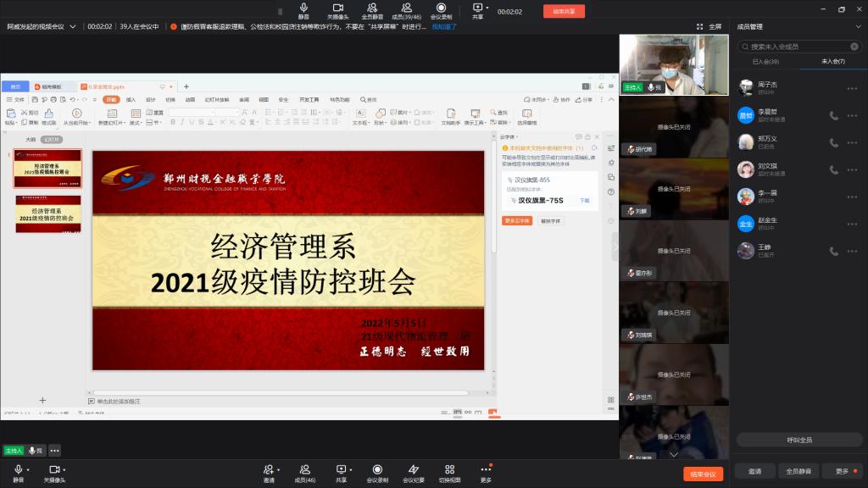Select second slide thumbnail in WPS panel
Viewport: 868px width, 488px height.
[48, 213]
